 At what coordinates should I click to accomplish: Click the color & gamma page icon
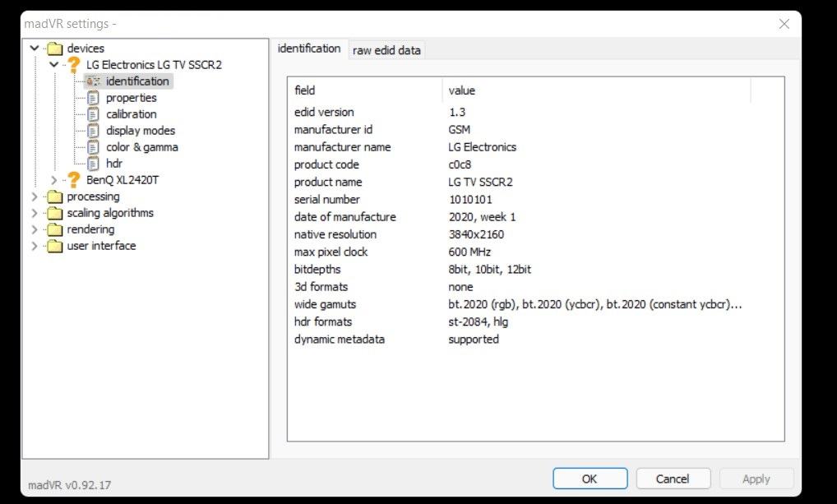point(93,147)
